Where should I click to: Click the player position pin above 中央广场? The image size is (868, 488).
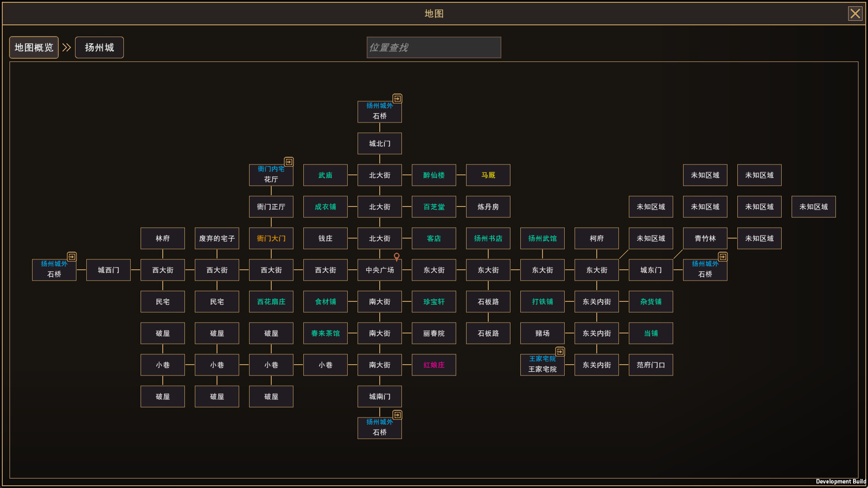[x=396, y=257]
